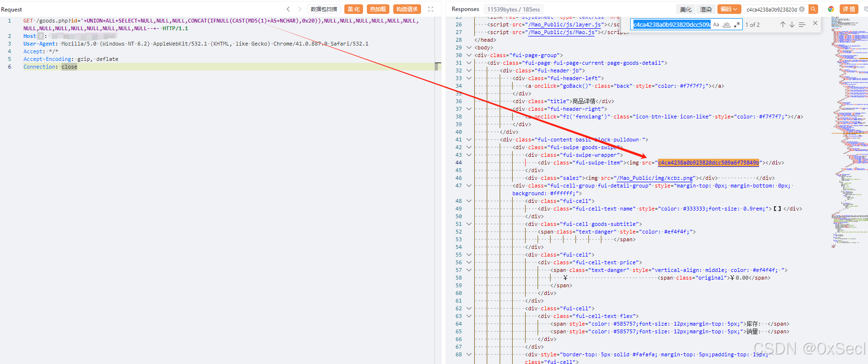This screenshot has width=868, height=364.
Task: Fold fui-cell div at line 62
Action: click(469, 308)
